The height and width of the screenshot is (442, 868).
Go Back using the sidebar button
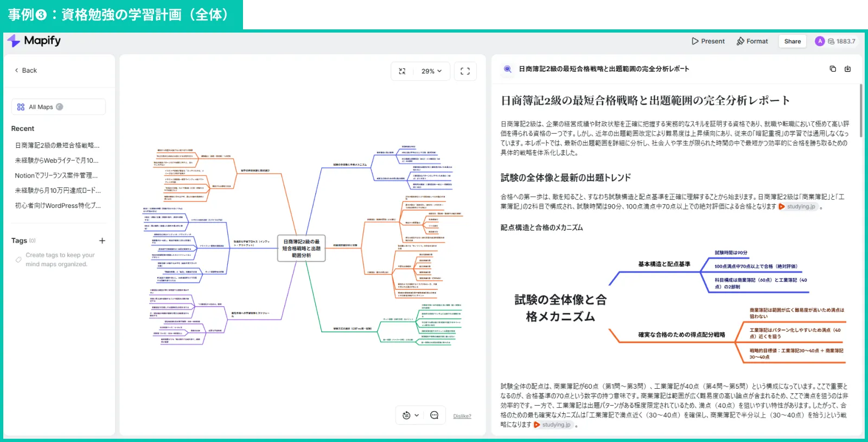(x=26, y=71)
